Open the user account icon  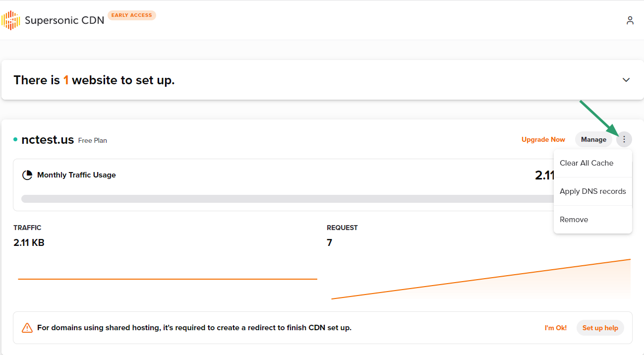[630, 20]
